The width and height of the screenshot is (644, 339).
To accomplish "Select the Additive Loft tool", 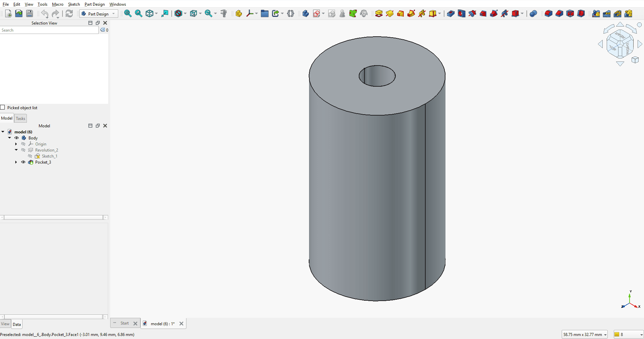I will 400,13.
